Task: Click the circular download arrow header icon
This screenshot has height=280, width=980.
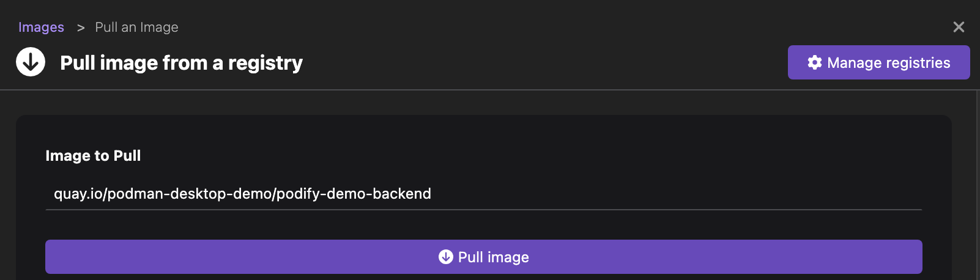Action: 31,62
